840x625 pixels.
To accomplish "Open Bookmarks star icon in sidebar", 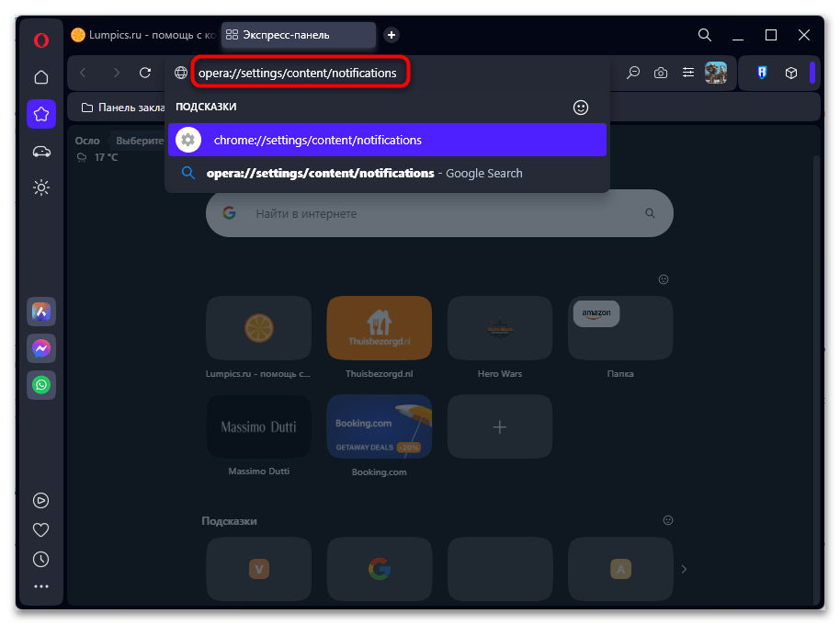I will 40,114.
